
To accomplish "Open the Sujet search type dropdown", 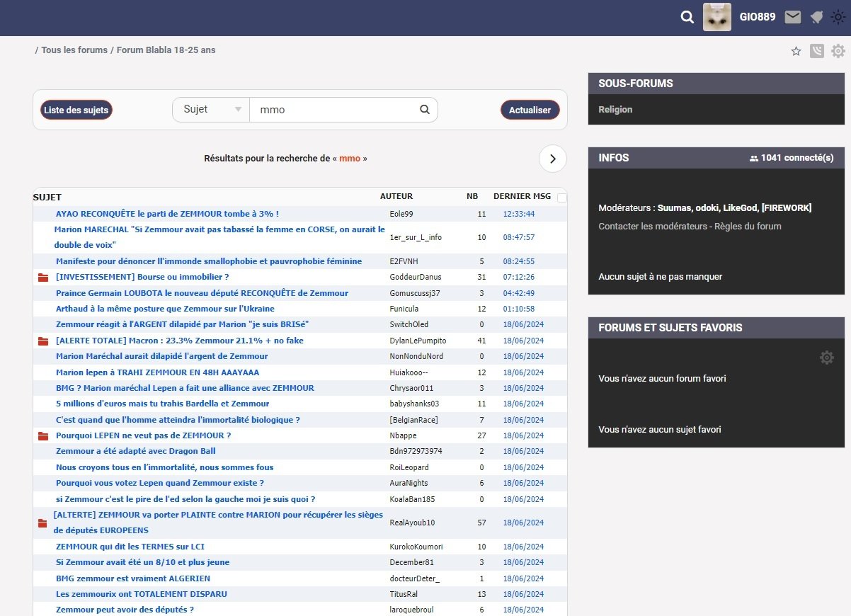I will coord(211,110).
